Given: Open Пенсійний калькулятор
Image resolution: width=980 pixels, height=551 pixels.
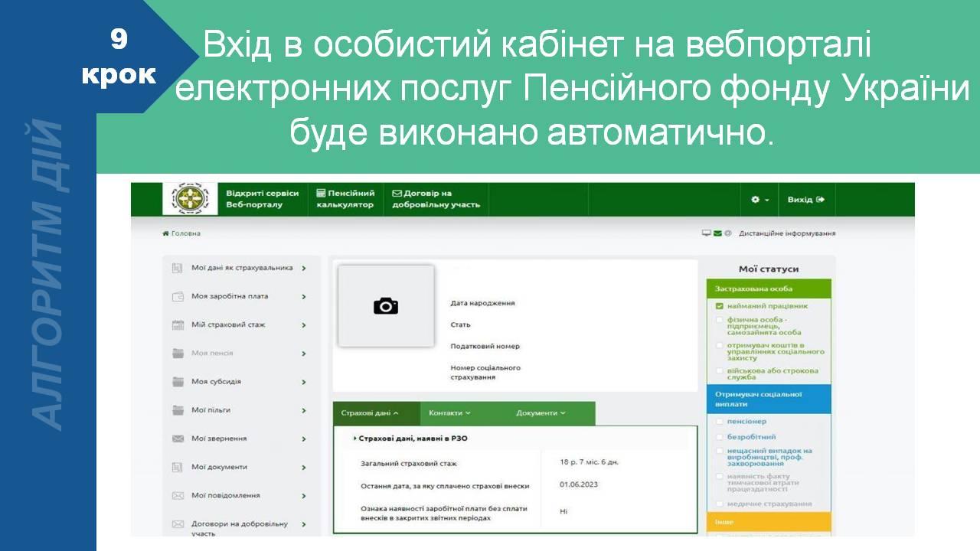Looking at the screenshot, I should (x=345, y=199).
